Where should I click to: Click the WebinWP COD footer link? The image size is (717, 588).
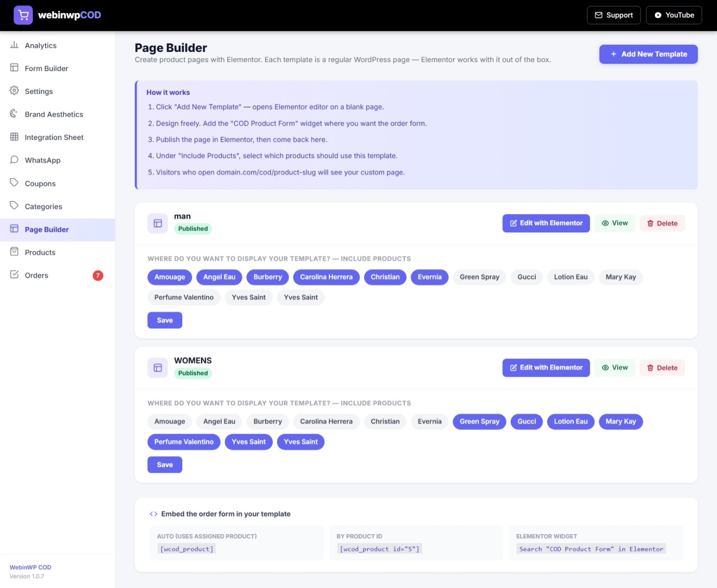click(x=30, y=568)
